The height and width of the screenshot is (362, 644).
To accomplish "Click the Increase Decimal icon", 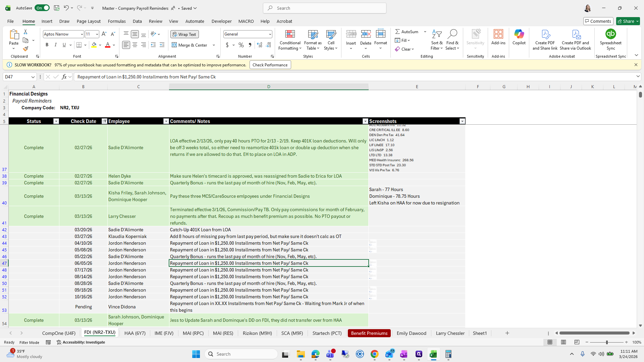I will [x=259, y=45].
